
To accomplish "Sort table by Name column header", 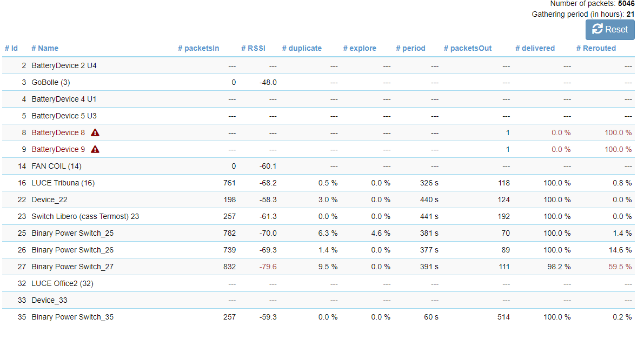I will tap(45, 48).
